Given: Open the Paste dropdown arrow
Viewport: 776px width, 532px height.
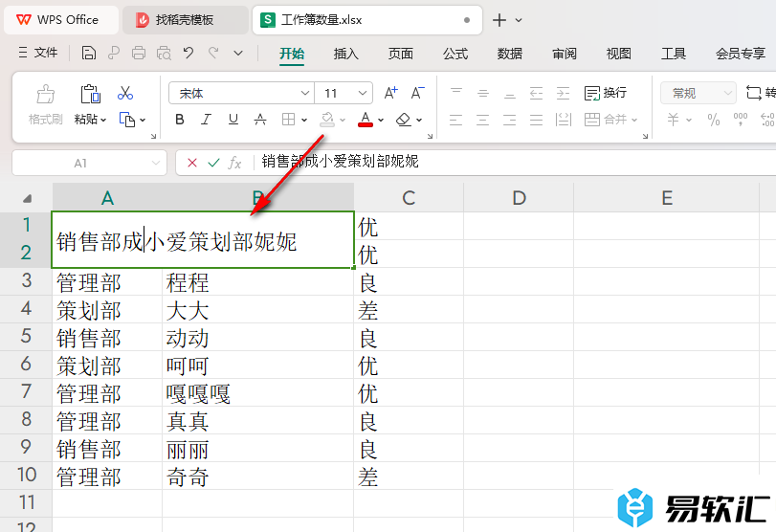Looking at the screenshot, I should 103,120.
